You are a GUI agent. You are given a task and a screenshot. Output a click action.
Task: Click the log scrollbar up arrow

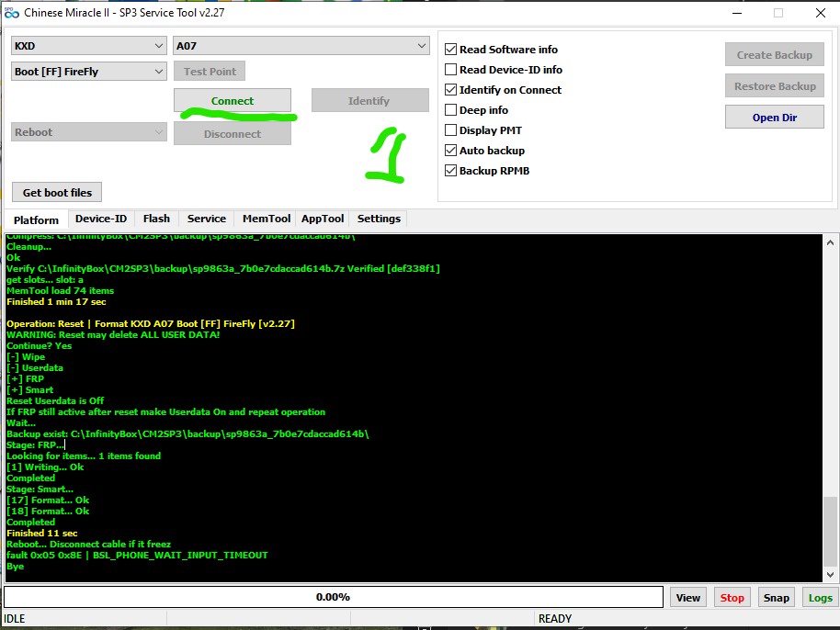[x=830, y=242]
